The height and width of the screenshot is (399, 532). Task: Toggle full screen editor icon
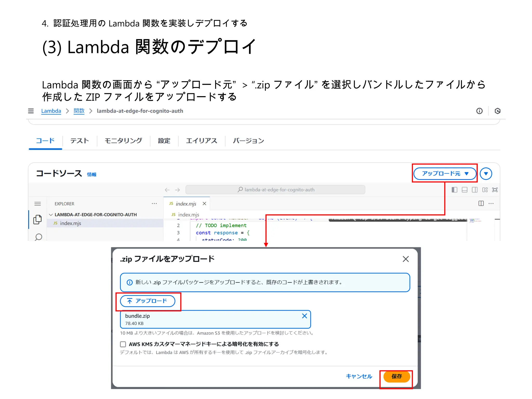(495, 190)
